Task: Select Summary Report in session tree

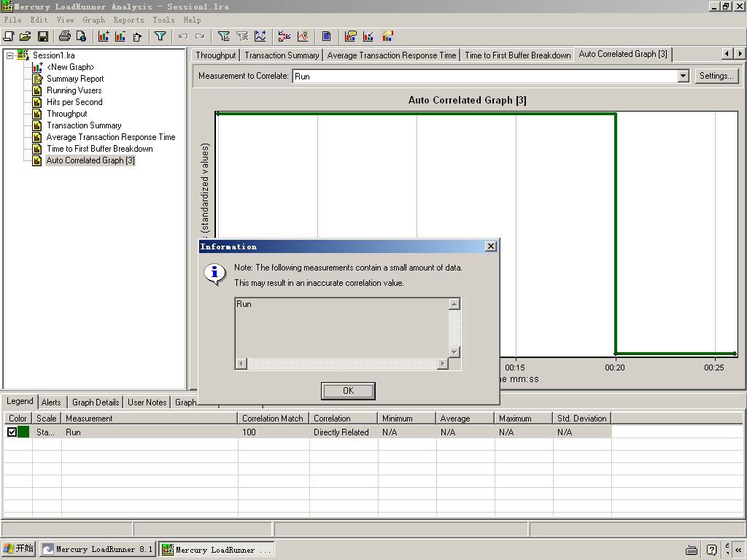Action: (75, 79)
